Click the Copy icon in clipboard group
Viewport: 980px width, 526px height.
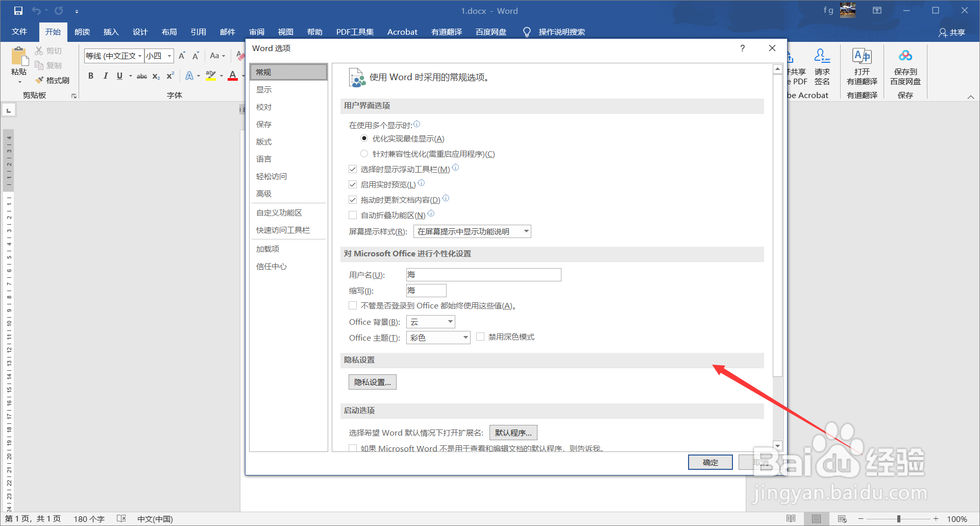point(39,65)
